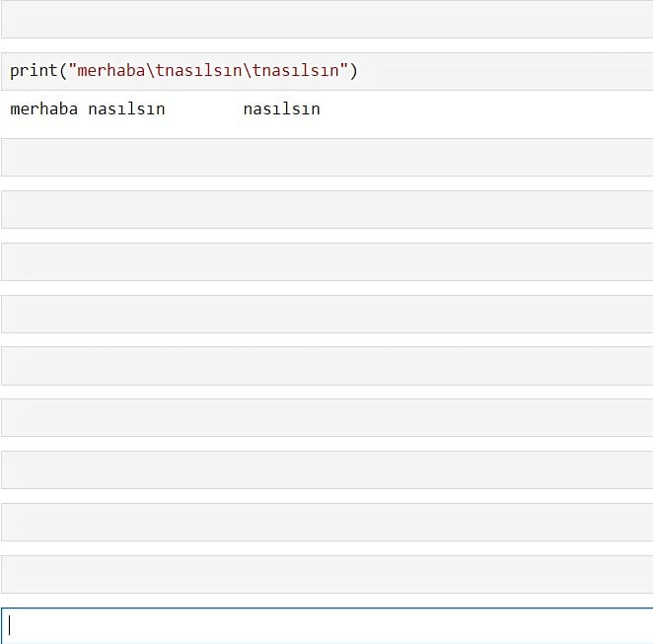The image size is (653, 644).
Task: Select seventh empty cell below the output
Action: (x=326, y=470)
